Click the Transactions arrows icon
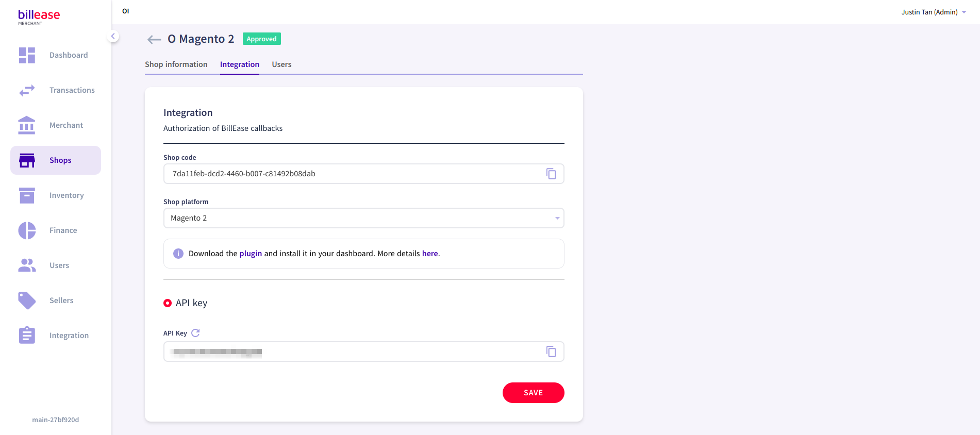The height and width of the screenshot is (435, 980). pos(27,90)
